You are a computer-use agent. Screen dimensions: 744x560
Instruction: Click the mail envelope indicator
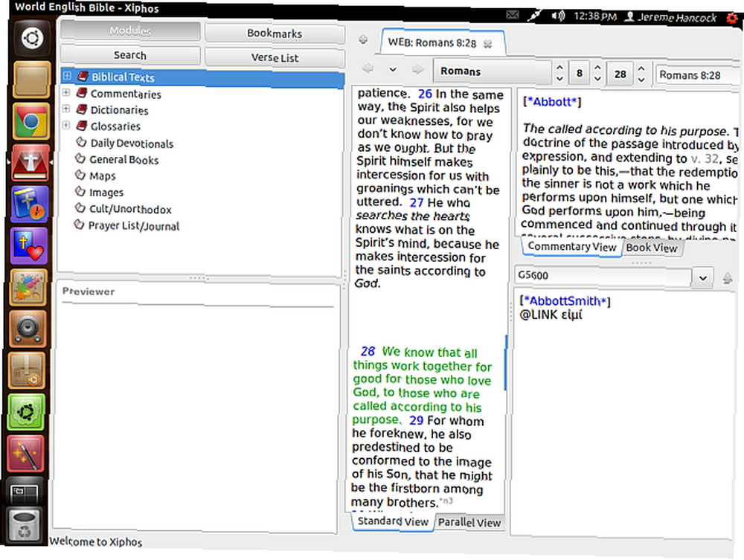click(513, 15)
